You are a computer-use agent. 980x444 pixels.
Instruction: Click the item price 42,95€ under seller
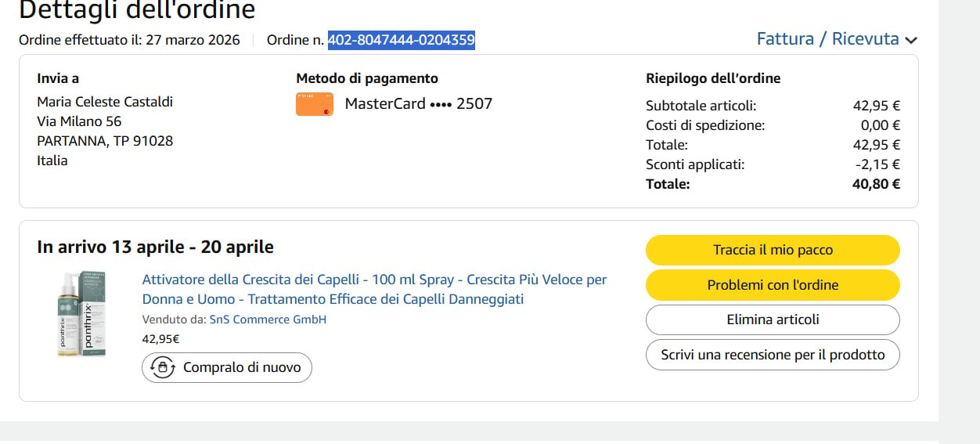(160, 339)
